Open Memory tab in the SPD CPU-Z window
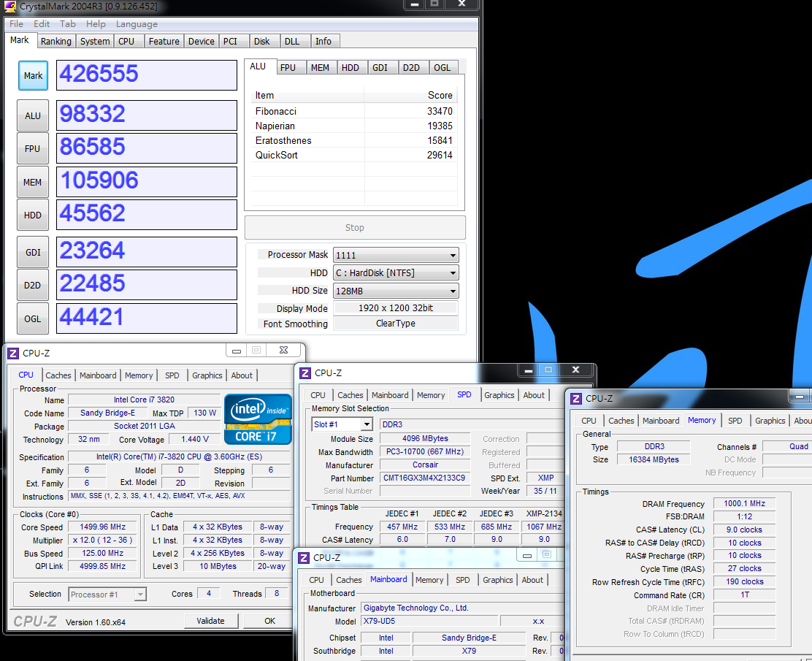Screen dimensions: 812x661 pos(431,395)
